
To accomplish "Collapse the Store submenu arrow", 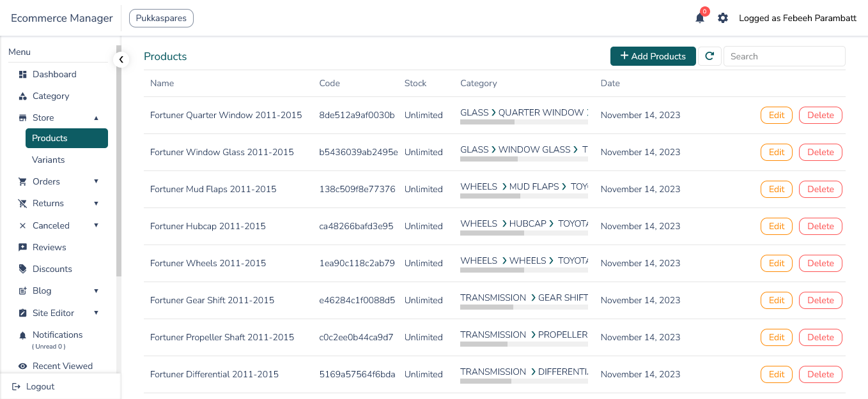I will coord(97,118).
